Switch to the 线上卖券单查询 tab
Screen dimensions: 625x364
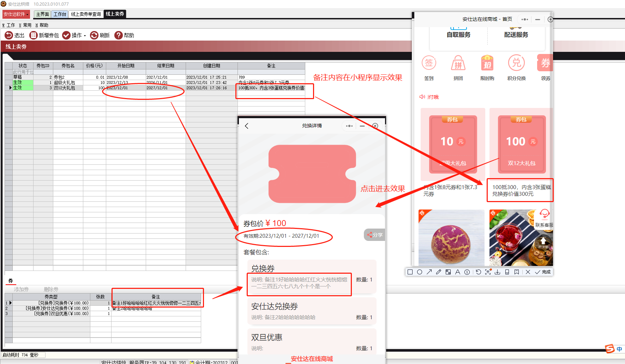coord(86,14)
